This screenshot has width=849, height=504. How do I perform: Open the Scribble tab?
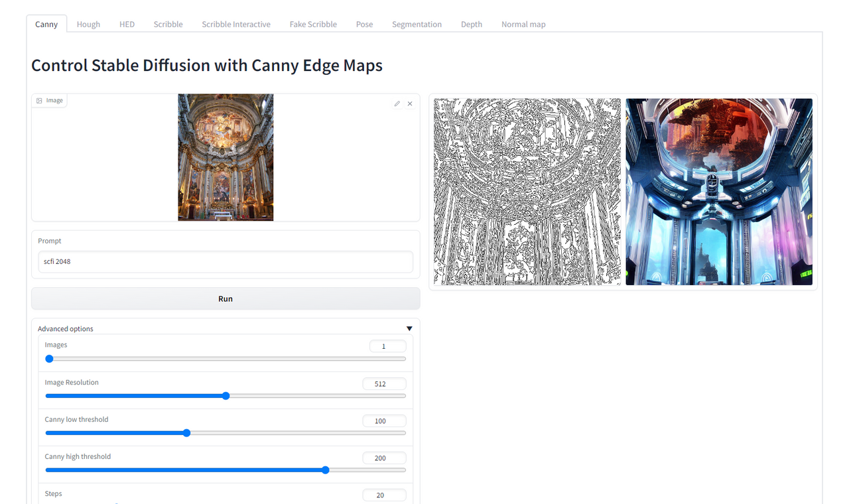click(168, 24)
